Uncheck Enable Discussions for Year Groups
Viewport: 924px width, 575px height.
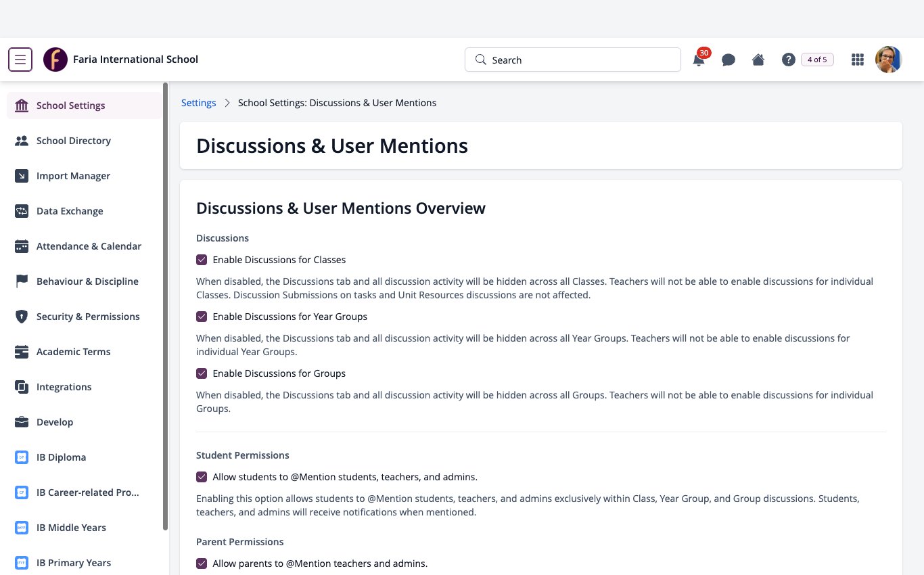(x=202, y=317)
